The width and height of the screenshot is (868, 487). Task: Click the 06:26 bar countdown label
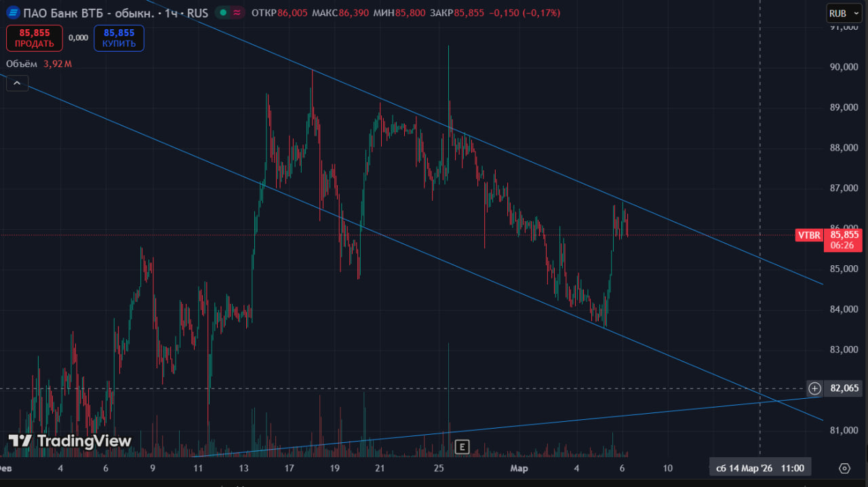tap(842, 246)
